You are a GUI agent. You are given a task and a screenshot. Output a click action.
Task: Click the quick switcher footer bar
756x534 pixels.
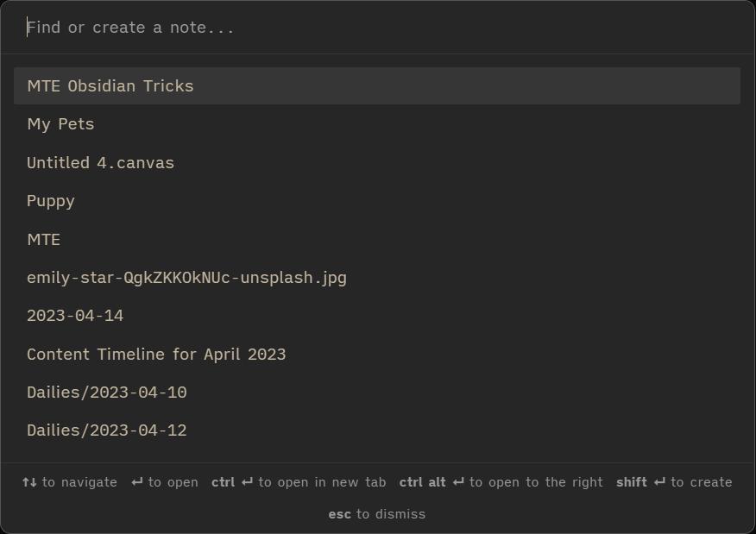point(377,498)
